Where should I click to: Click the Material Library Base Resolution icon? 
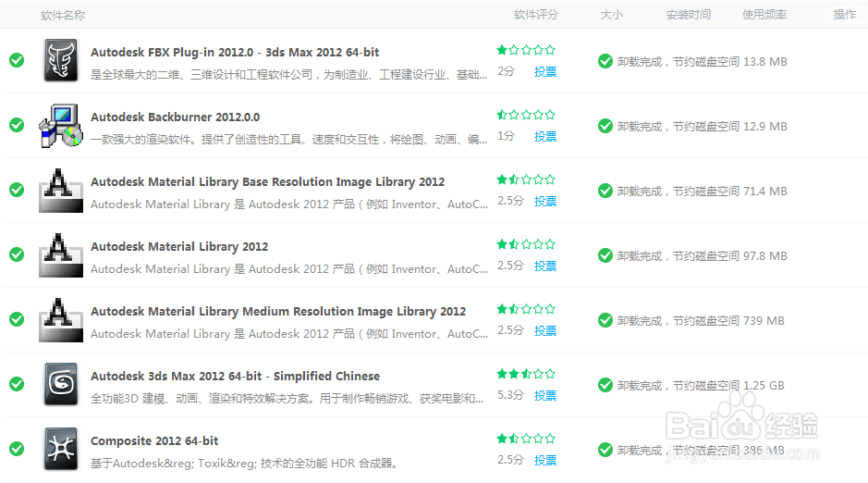(x=61, y=190)
